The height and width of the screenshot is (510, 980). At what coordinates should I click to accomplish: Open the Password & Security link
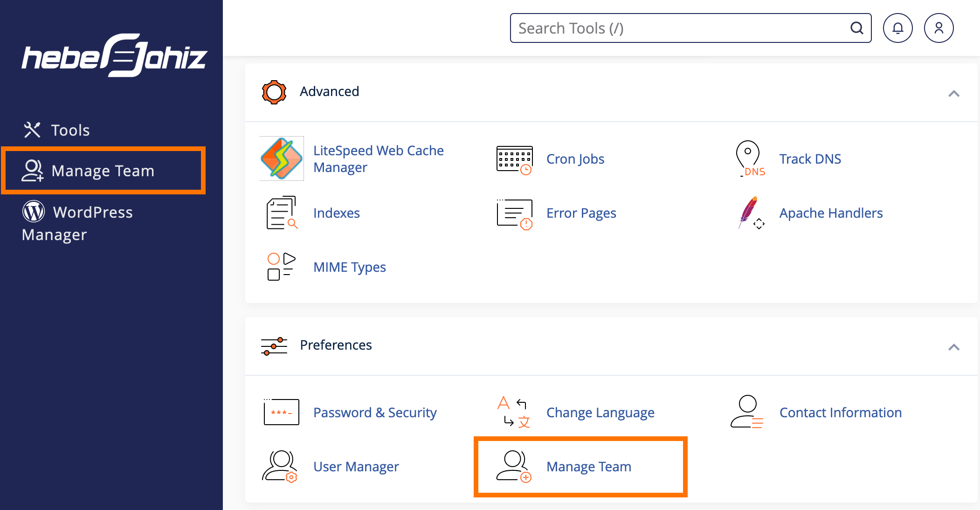click(x=375, y=413)
